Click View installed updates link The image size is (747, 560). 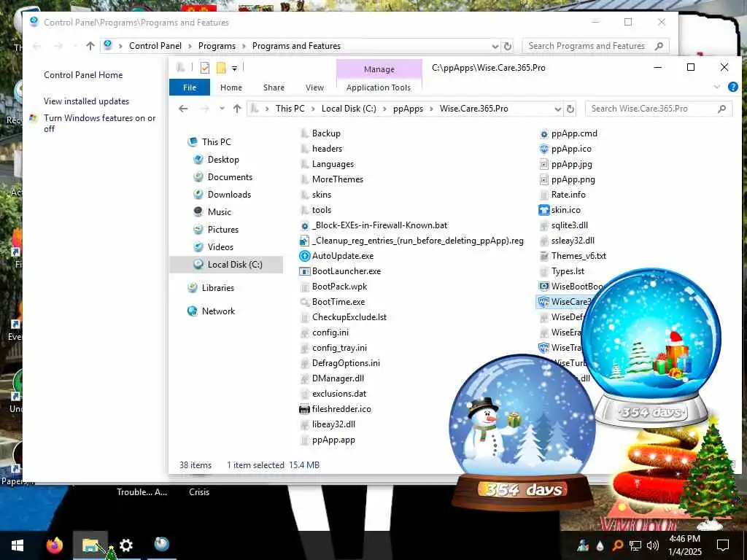tap(86, 101)
